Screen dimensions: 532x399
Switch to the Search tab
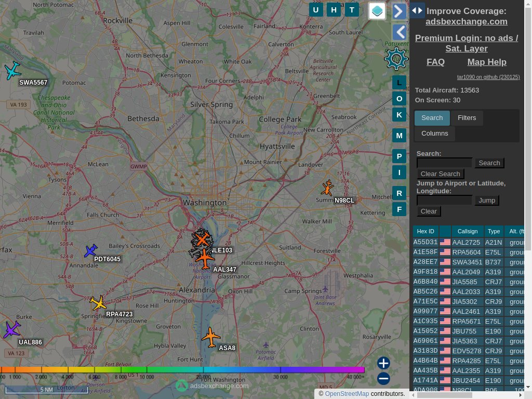(432, 118)
